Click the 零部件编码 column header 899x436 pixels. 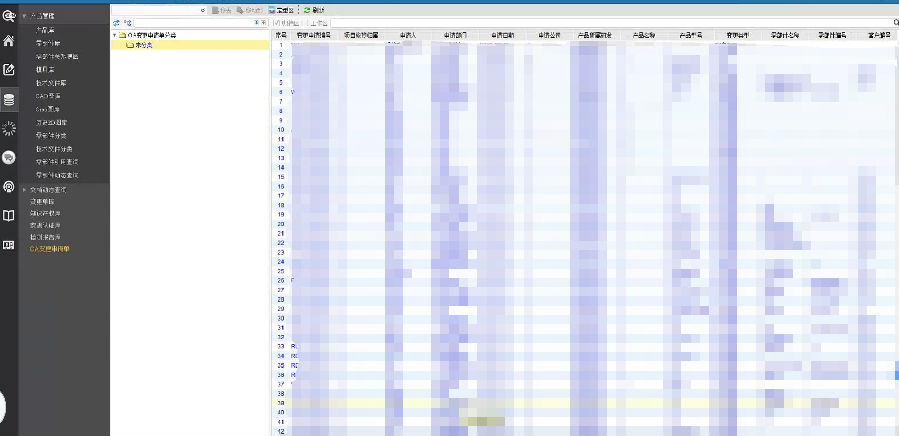click(832, 35)
